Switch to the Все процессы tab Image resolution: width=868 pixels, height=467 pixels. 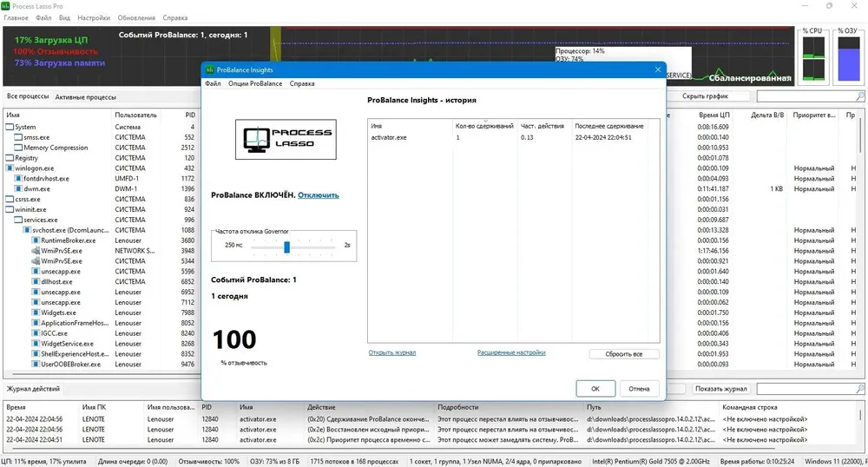[28, 96]
